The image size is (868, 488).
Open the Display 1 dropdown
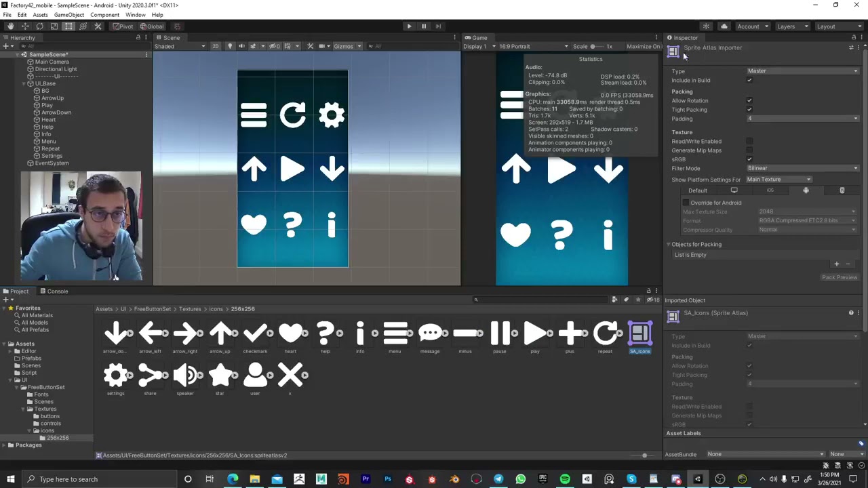(x=478, y=46)
